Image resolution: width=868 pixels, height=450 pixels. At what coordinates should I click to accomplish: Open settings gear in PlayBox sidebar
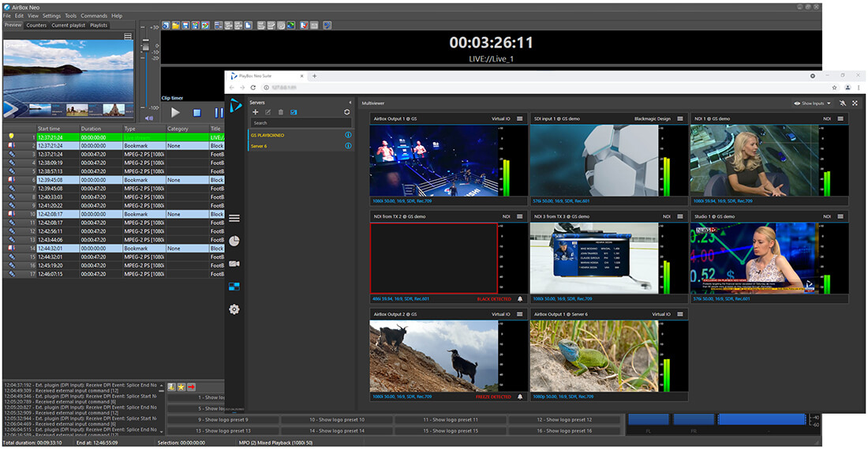pos(234,309)
